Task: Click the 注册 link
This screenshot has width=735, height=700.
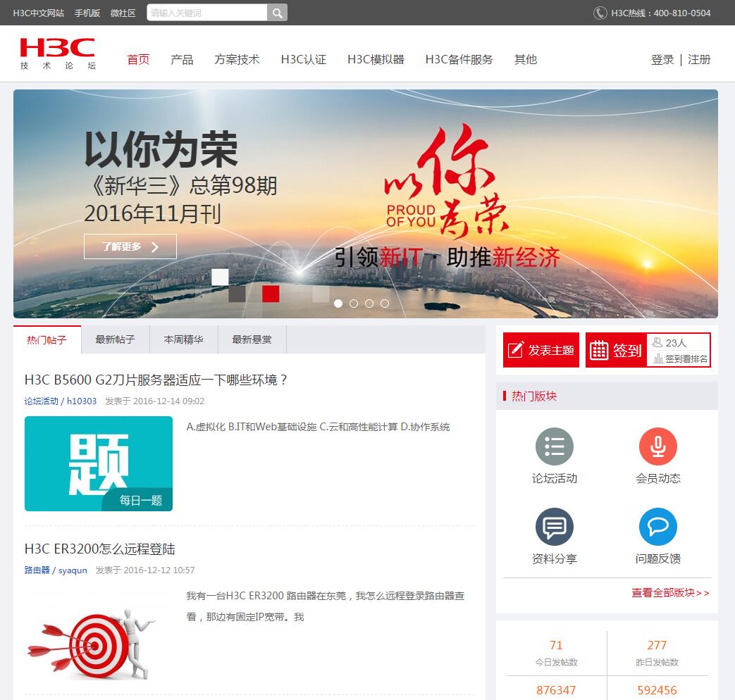Action: pyautogui.click(x=699, y=59)
